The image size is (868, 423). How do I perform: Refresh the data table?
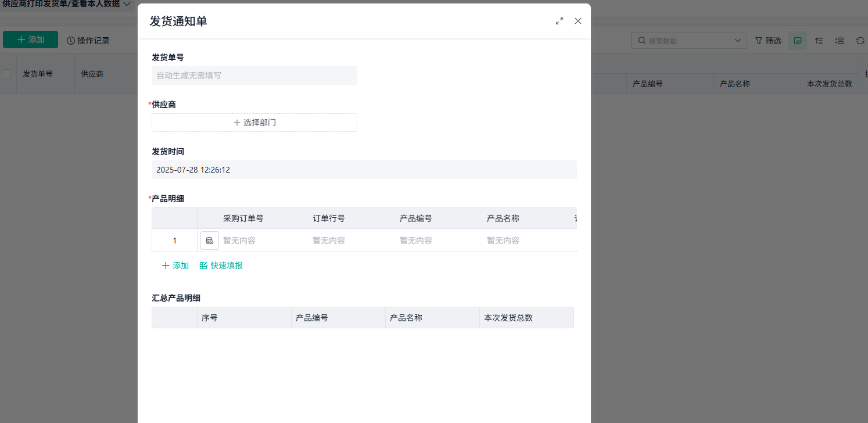(x=860, y=40)
